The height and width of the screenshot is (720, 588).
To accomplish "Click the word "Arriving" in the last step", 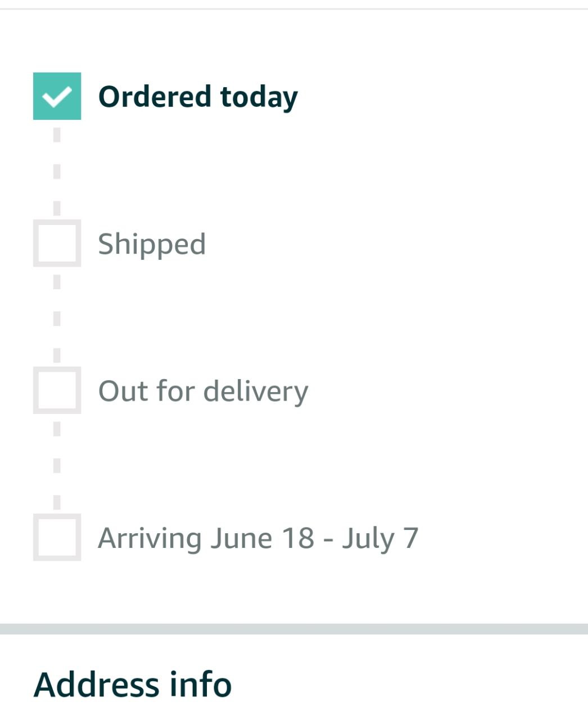I will [x=150, y=538].
